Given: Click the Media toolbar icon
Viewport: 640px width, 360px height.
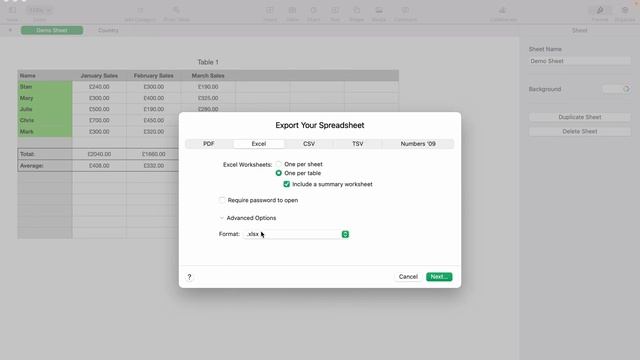Looking at the screenshot, I should click(x=379, y=10).
